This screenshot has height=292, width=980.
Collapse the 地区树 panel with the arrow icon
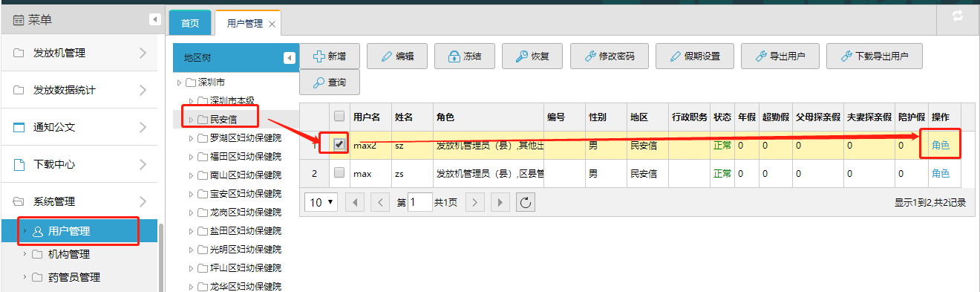click(x=290, y=58)
